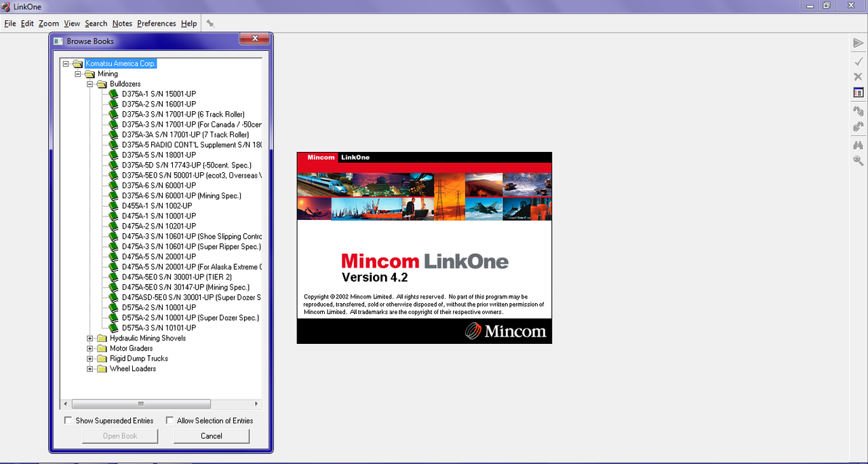
Task: Click the left arrow of the tree's horizontal scrollbar
Action: (65, 404)
